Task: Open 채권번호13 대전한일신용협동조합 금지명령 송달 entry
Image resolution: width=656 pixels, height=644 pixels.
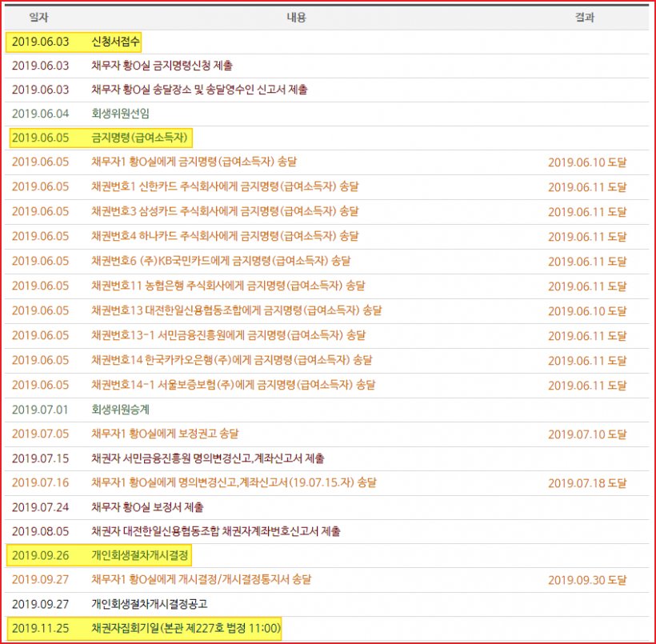Action: (237, 310)
